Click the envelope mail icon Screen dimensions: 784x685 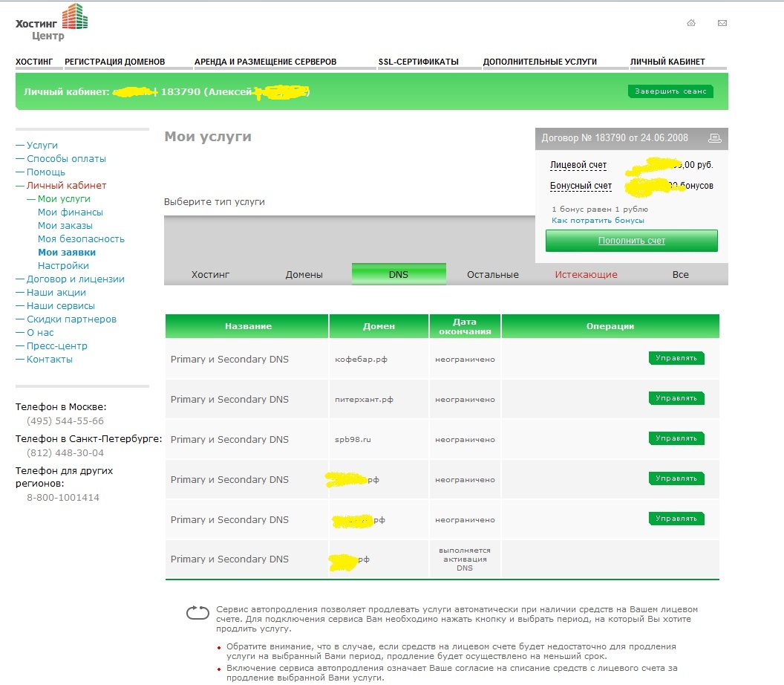722,23
